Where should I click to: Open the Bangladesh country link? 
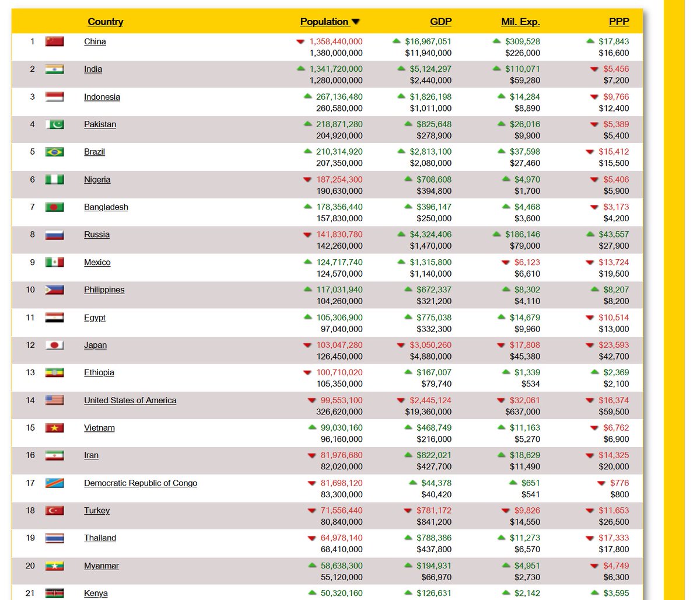[x=106, y=207]
